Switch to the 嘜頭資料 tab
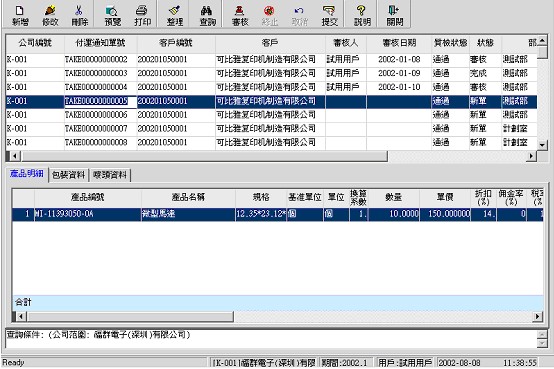554x369 pixels. pos(110,175)
